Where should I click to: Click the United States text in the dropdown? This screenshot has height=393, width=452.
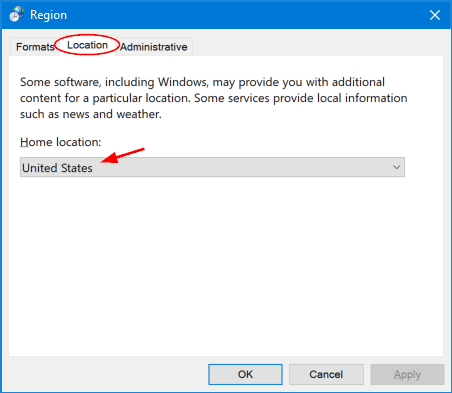coord(57,168)
